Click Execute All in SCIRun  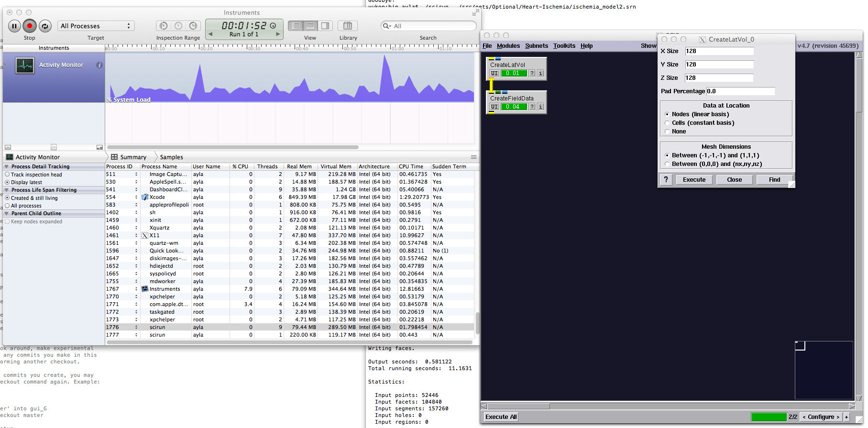[x=501, y=417]
